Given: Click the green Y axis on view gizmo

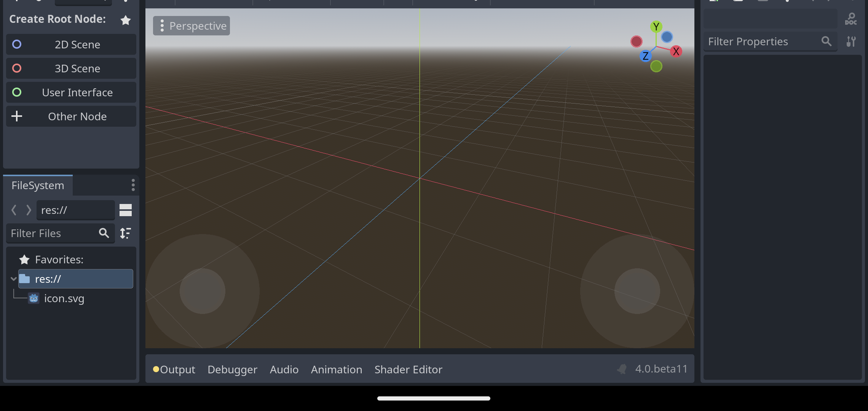Looking at the screenshot, I should click(x=656, y=27).
